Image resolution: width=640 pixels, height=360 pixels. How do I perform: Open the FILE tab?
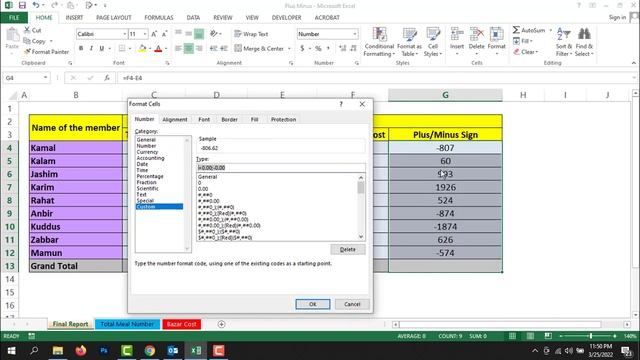tap(14, 18)
